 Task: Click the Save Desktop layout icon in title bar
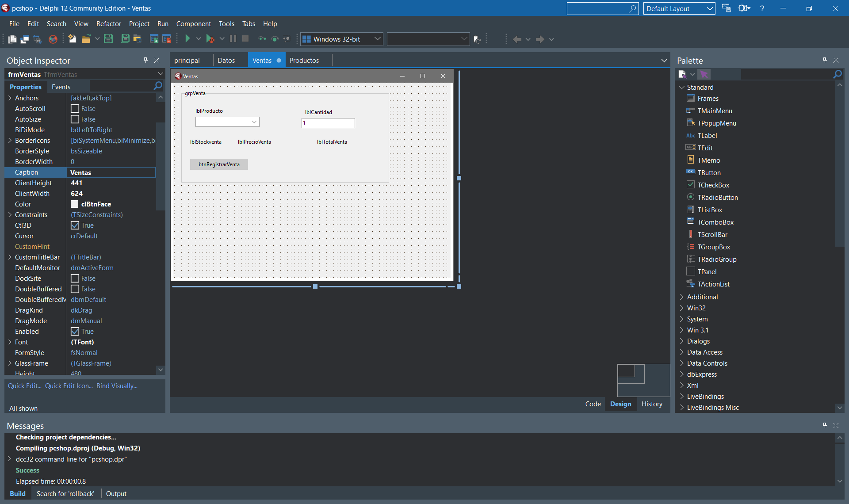coord(726,8)
